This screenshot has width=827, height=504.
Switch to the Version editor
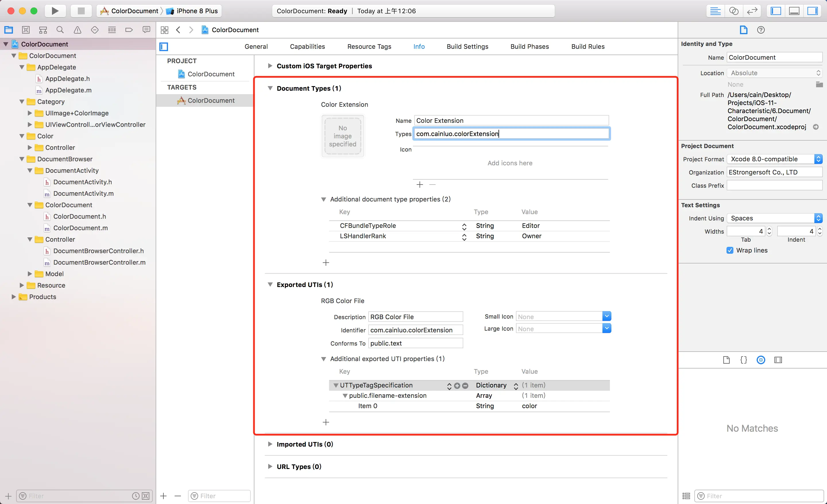(x=752, y=11)
